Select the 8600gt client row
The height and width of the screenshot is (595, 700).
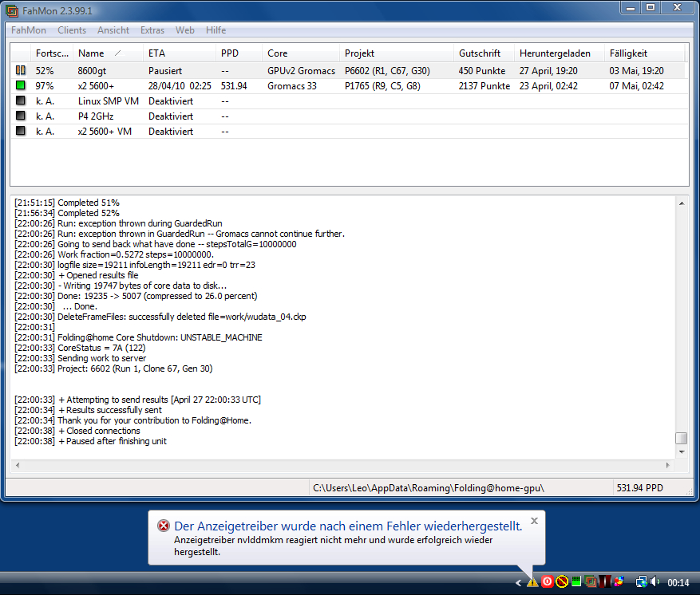coord(350,70)
